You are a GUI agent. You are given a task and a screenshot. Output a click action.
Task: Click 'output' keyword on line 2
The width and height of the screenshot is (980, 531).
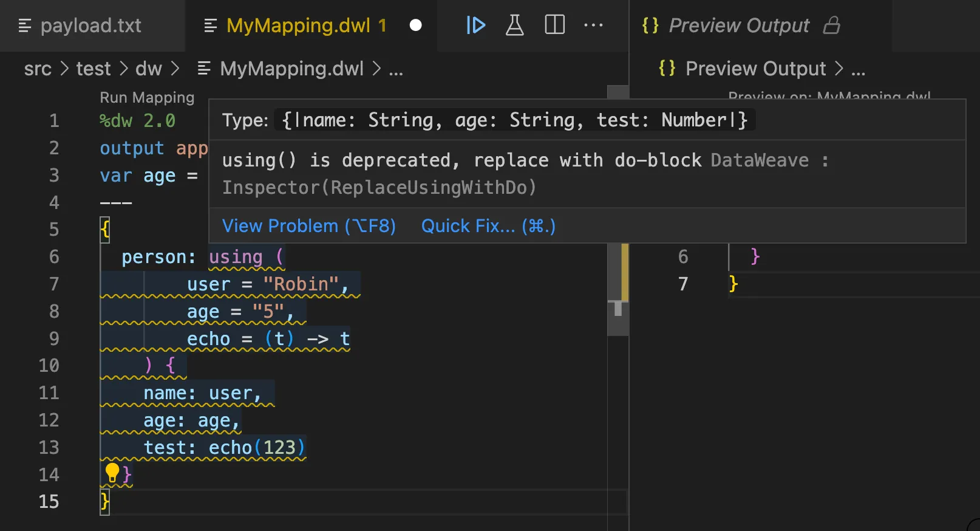pyautogui.click(x=132, y=148)
